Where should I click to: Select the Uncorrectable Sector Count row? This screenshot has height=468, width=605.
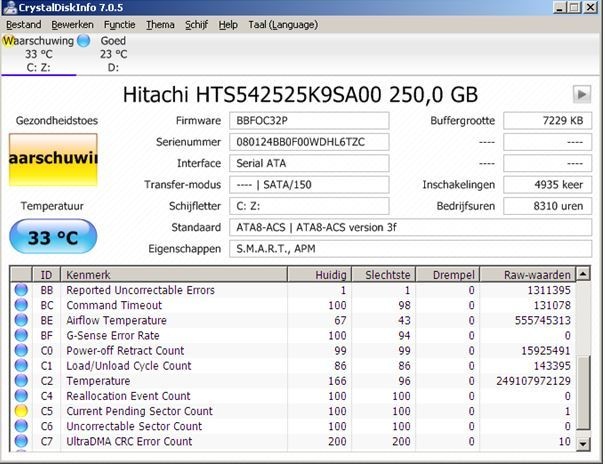point(293,426)
